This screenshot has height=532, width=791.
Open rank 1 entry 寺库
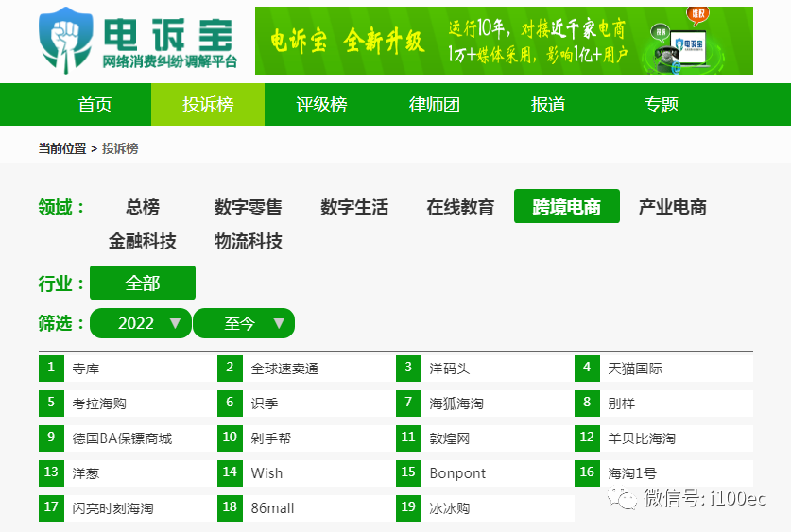[x=128, y=369]
